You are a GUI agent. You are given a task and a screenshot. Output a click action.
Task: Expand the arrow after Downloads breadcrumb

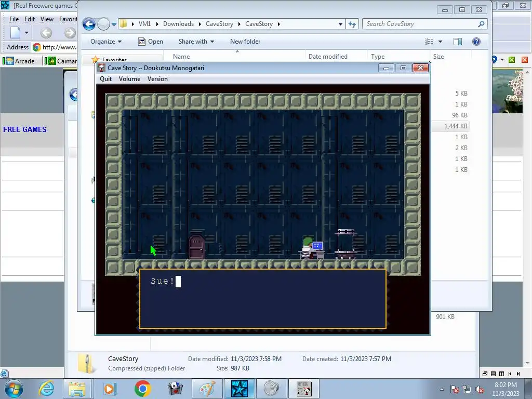200,24
